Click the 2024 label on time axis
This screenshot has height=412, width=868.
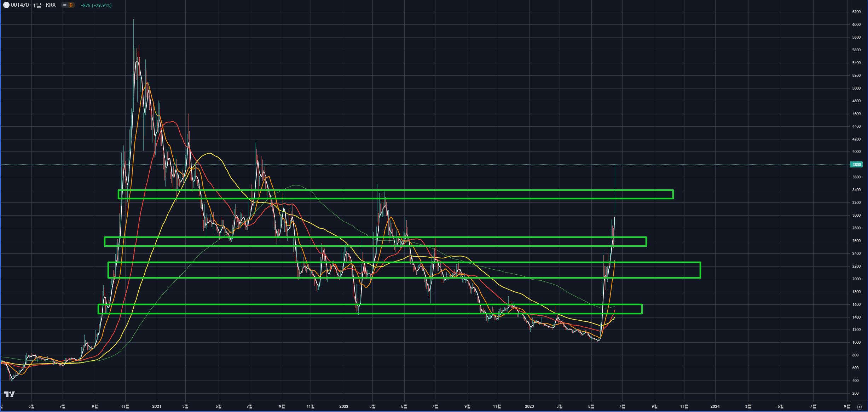click(715, 406)
